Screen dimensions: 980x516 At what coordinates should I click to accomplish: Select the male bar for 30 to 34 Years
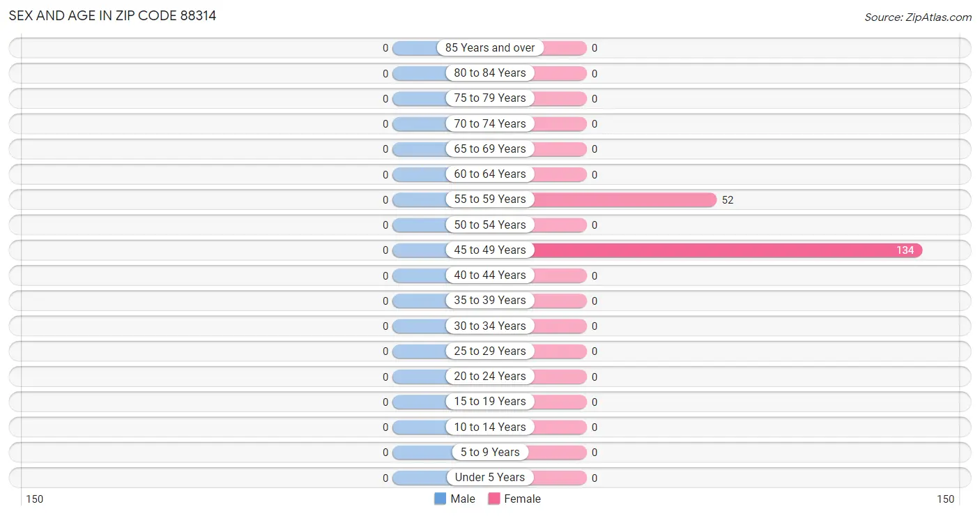(420, 326)
